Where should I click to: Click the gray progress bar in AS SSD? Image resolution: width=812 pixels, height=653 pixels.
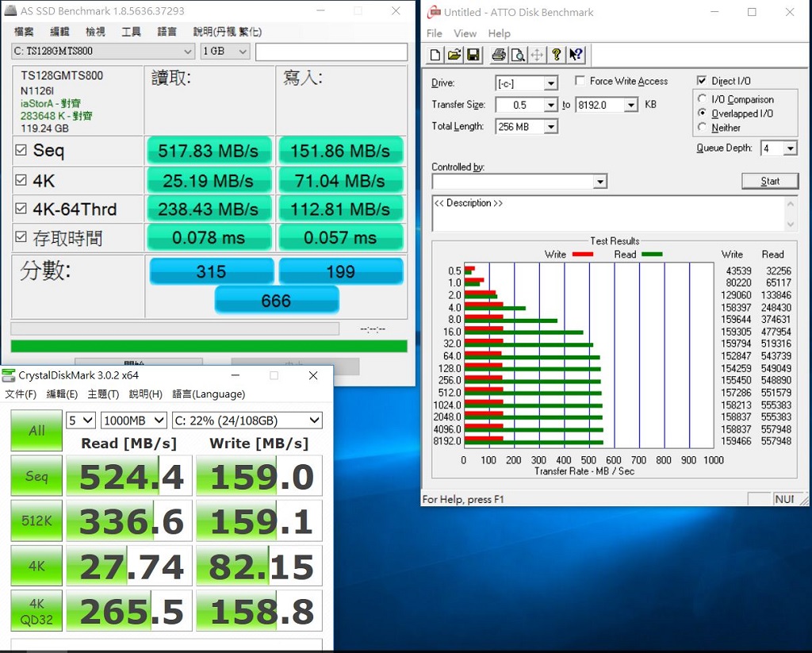pos(175,328)
